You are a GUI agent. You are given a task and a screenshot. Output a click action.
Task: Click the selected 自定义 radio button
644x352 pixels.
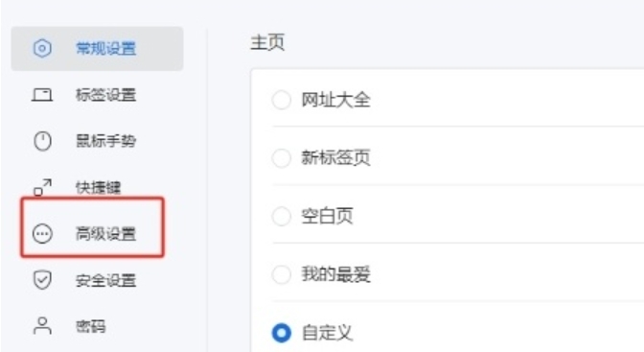(x=282, y=333)
